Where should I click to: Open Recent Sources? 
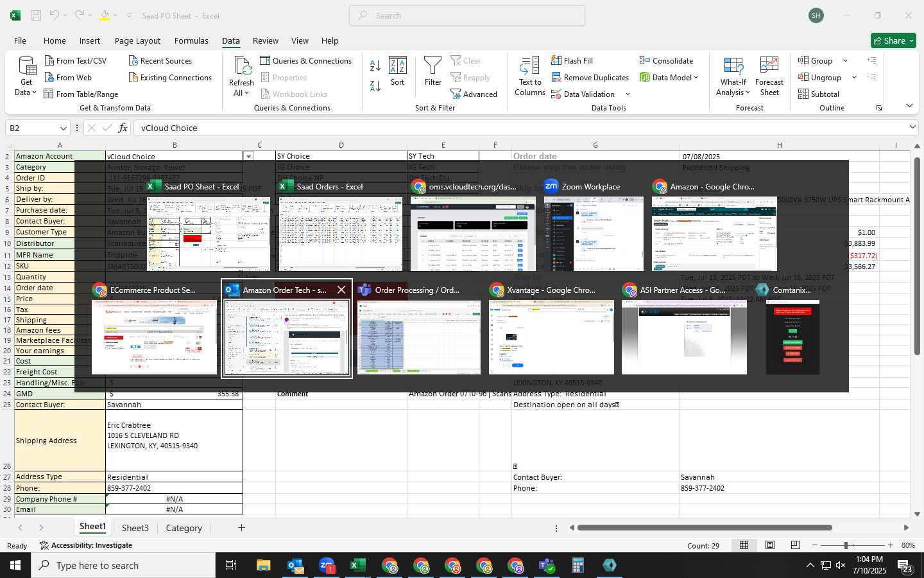click(160, 60)
